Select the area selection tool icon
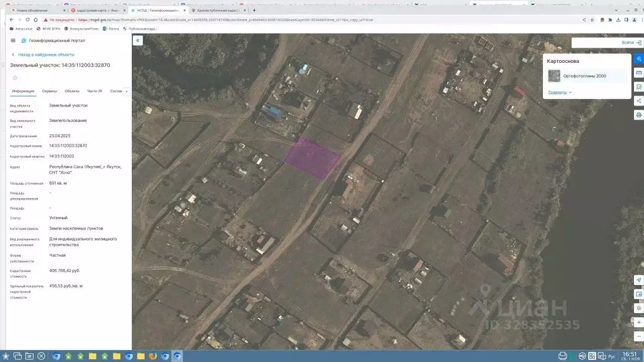This screenshot has width=644, height=362. point(638,87)
